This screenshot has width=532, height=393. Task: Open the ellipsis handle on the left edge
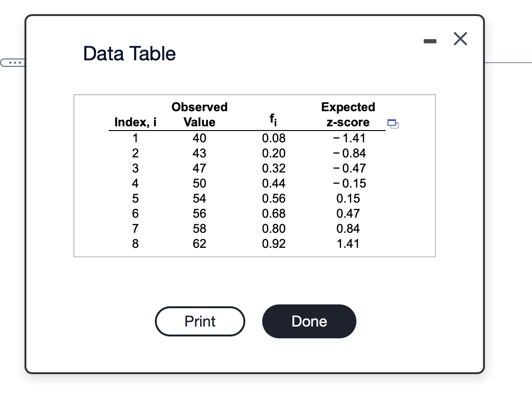(x=14, y=62)
